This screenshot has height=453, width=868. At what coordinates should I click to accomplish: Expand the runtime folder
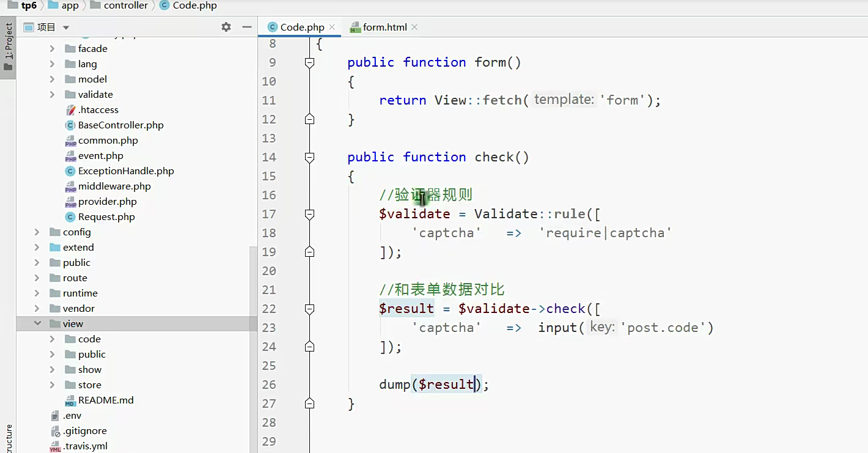[37, 293]
